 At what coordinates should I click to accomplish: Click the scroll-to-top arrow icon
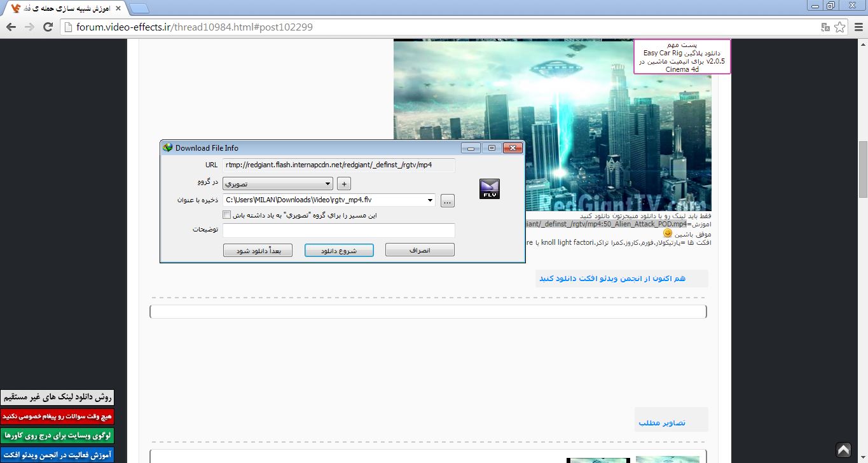[843, 450]
